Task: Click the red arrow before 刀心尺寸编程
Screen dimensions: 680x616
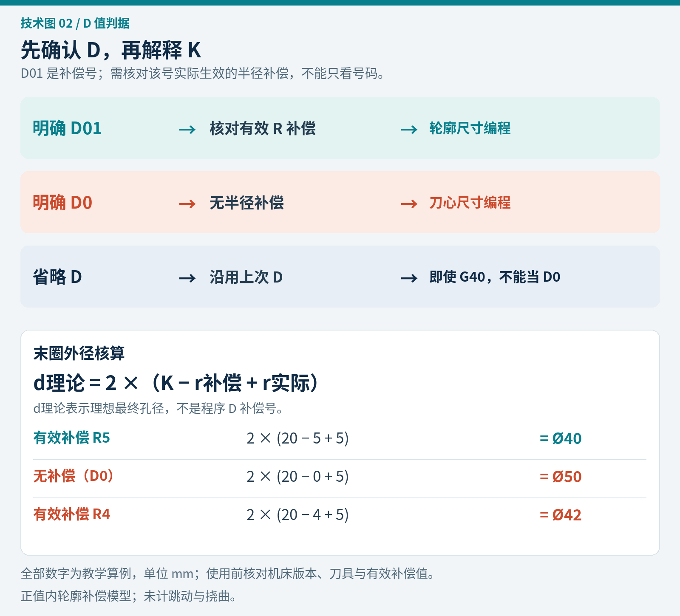Action: [x=409, y=204]
